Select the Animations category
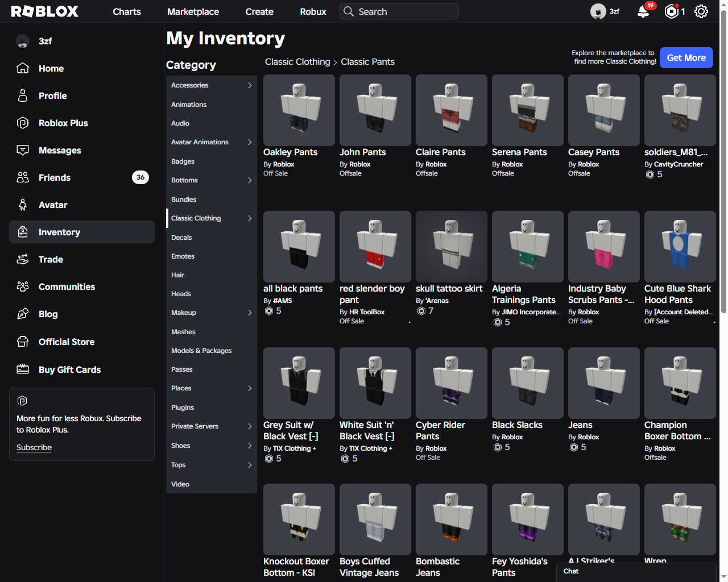Viewport: 728px width, 582px height. 212,105
